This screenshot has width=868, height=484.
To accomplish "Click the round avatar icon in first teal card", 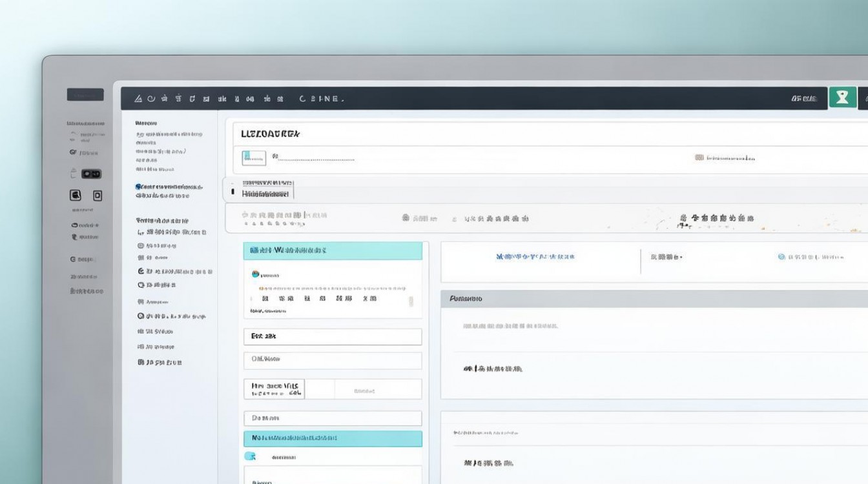I will pos(255,274).
